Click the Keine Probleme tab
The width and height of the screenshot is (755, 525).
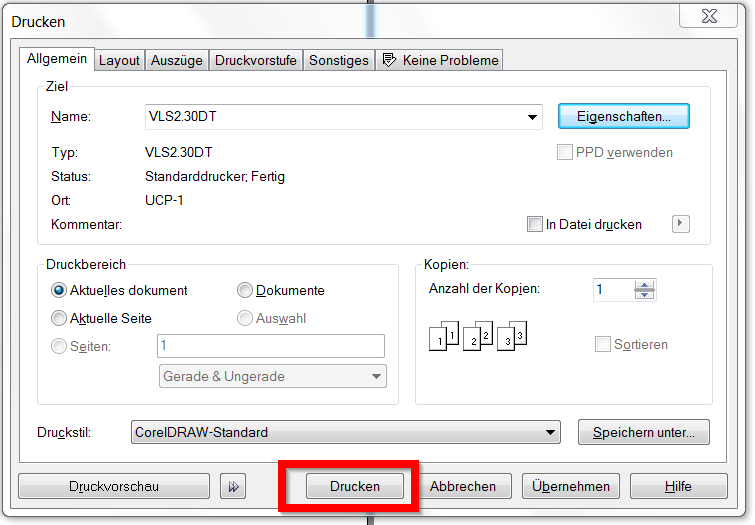pos(440,60)
